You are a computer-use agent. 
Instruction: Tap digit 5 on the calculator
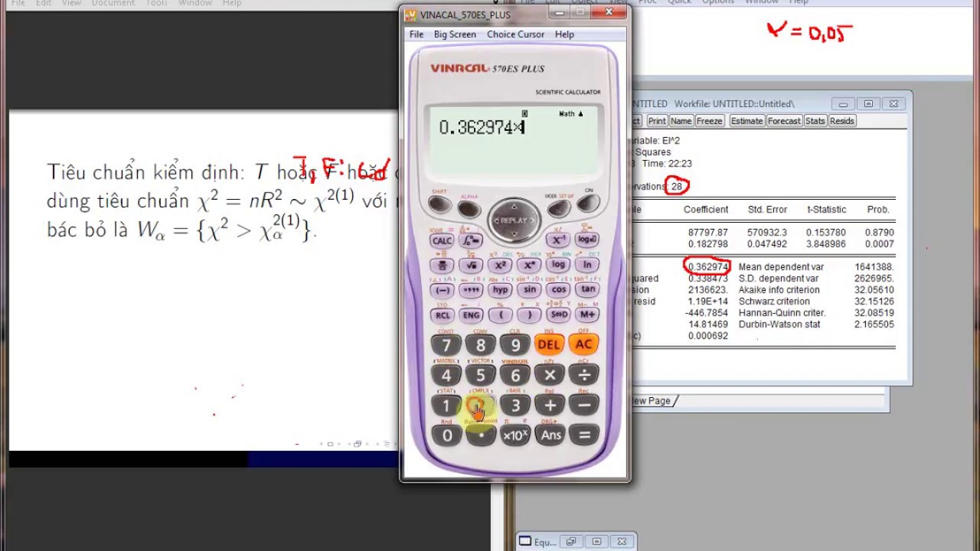[x=481, y=375]
